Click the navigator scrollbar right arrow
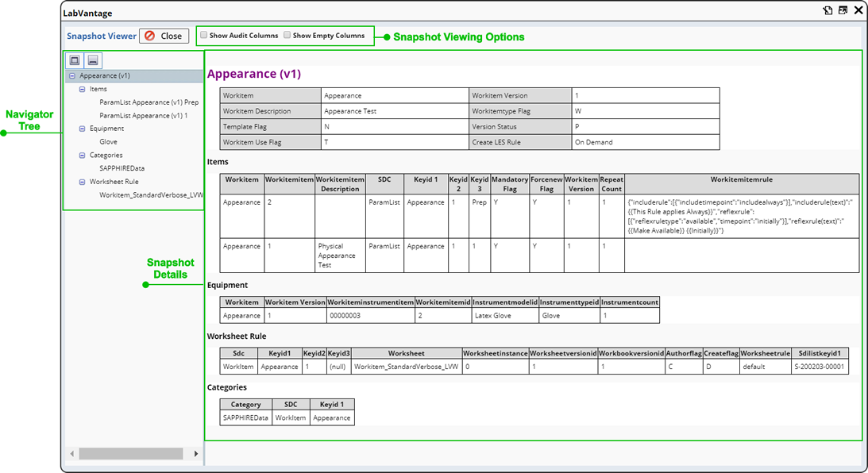 [196, 454]
